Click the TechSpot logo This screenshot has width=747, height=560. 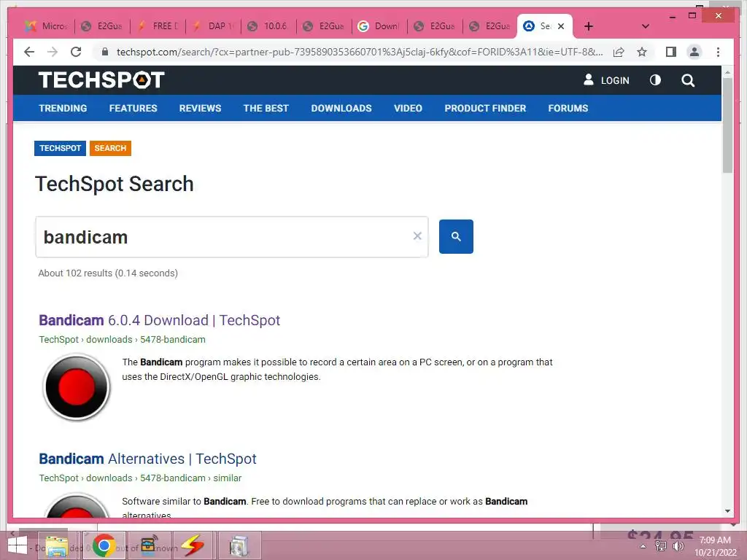[101, 80]
